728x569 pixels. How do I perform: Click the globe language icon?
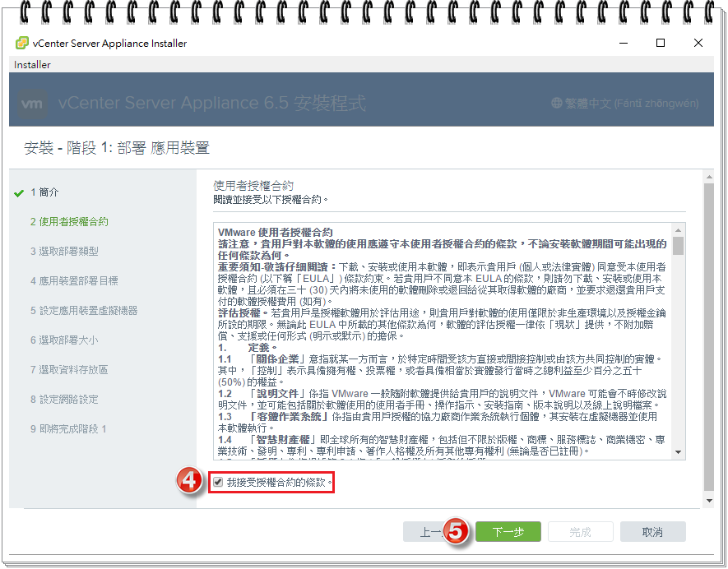point(556,103)
